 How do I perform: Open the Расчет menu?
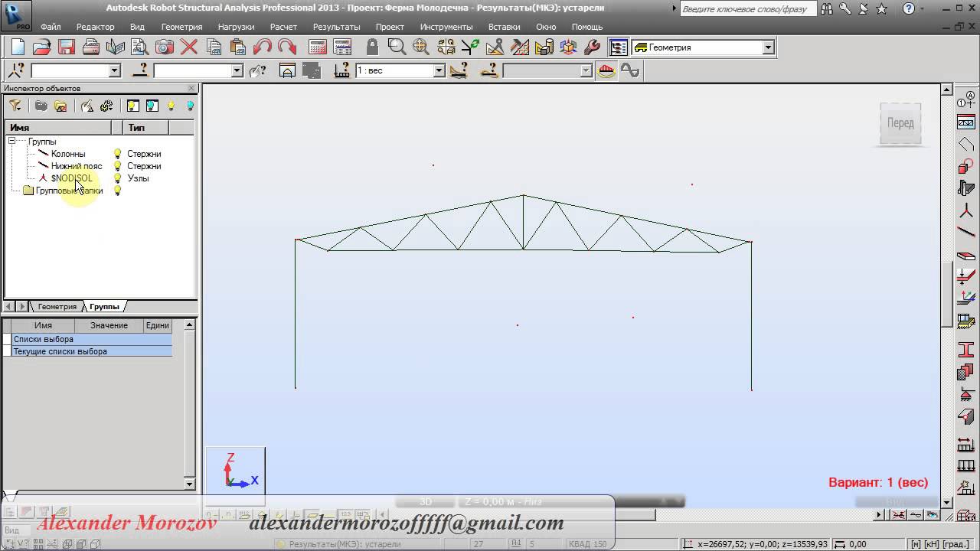[283, 27]
